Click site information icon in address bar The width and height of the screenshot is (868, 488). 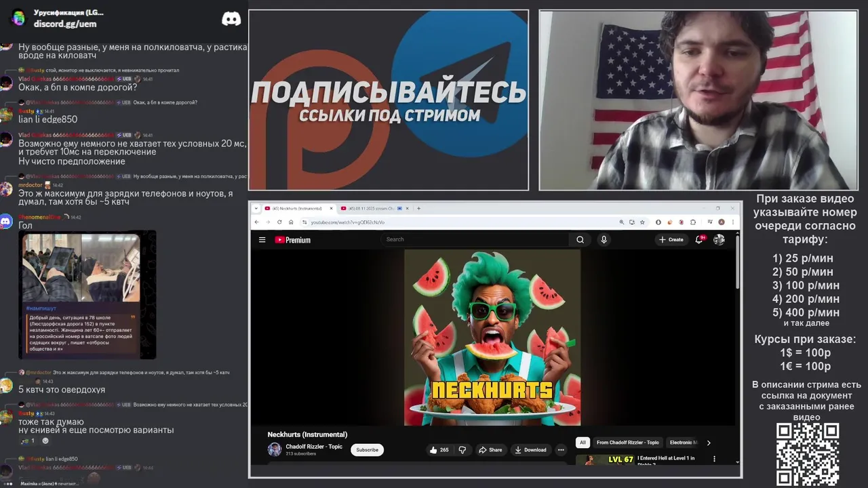click(305, 222)
